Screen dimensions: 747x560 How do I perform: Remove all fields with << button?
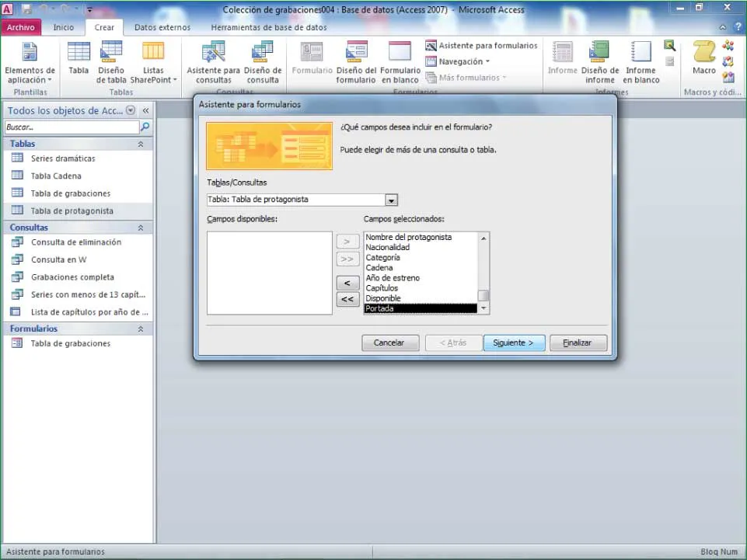coord(347,299)
